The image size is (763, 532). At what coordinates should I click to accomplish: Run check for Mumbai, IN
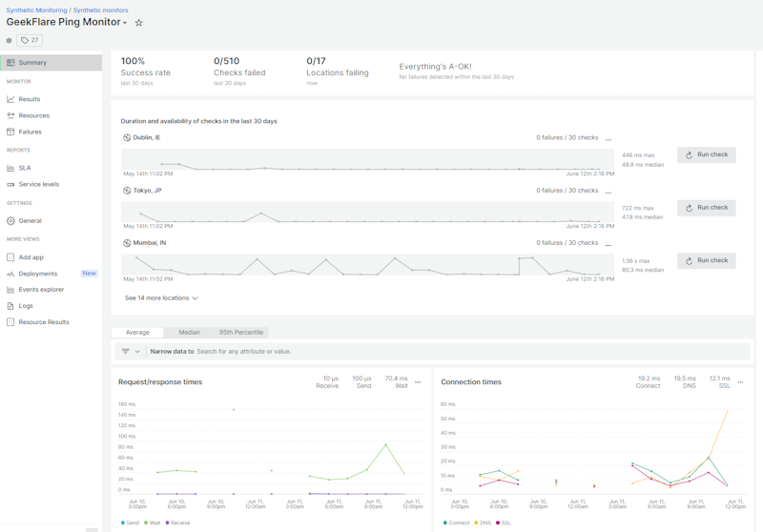[x=706, y=260]
